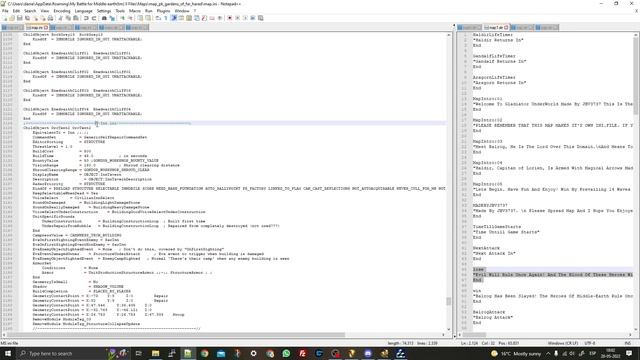Click right pane vertical scrollbar thumb

click(637, 76)
